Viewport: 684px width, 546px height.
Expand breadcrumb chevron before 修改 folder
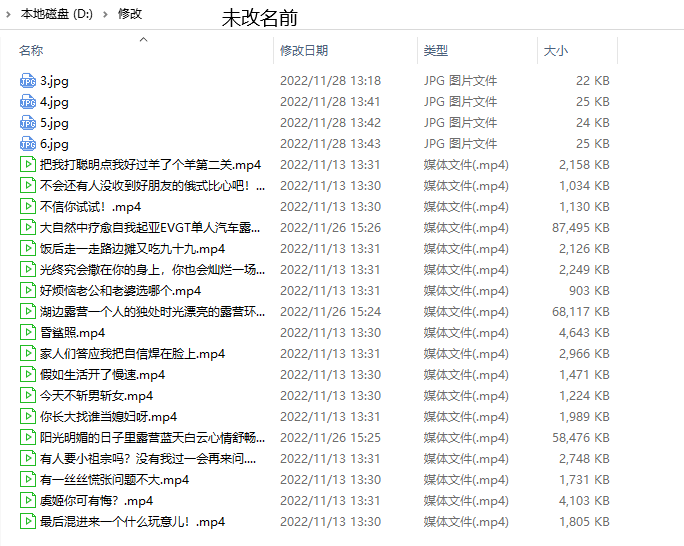(105, 14)
